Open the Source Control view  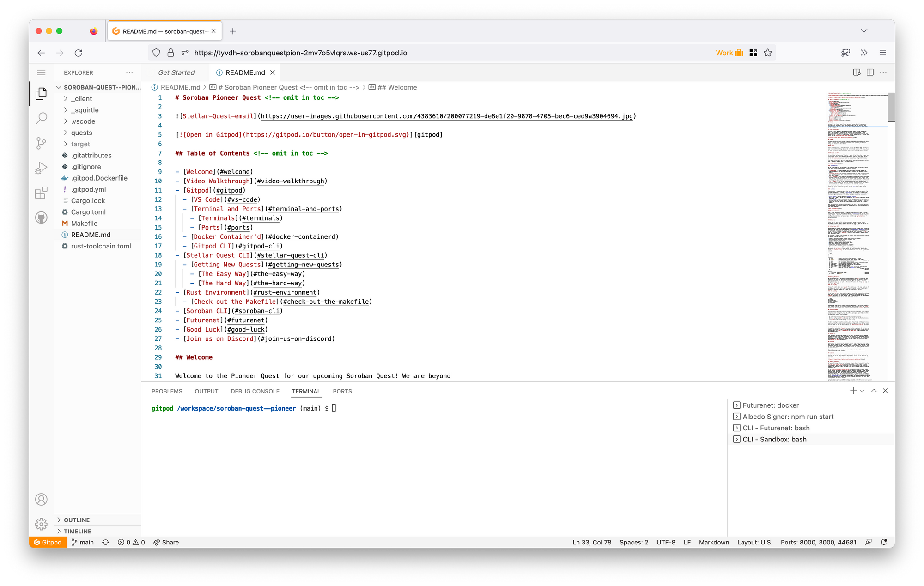pos(41,144)
